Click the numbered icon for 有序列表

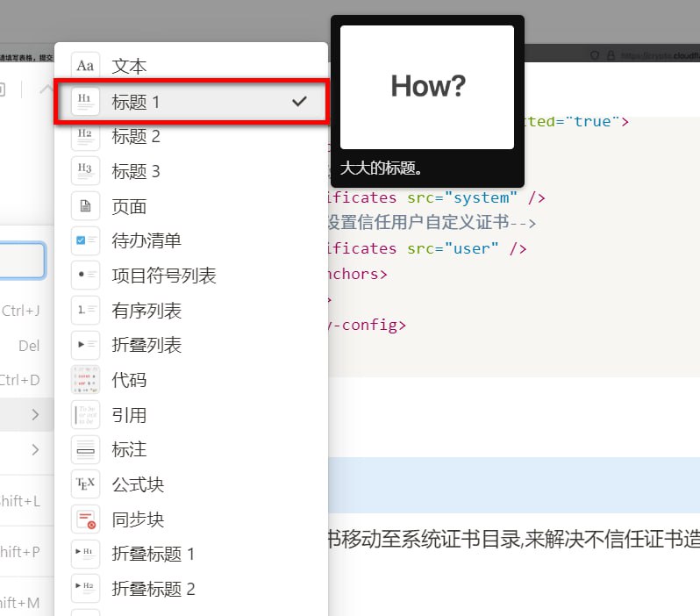click(x=85, y=311)
